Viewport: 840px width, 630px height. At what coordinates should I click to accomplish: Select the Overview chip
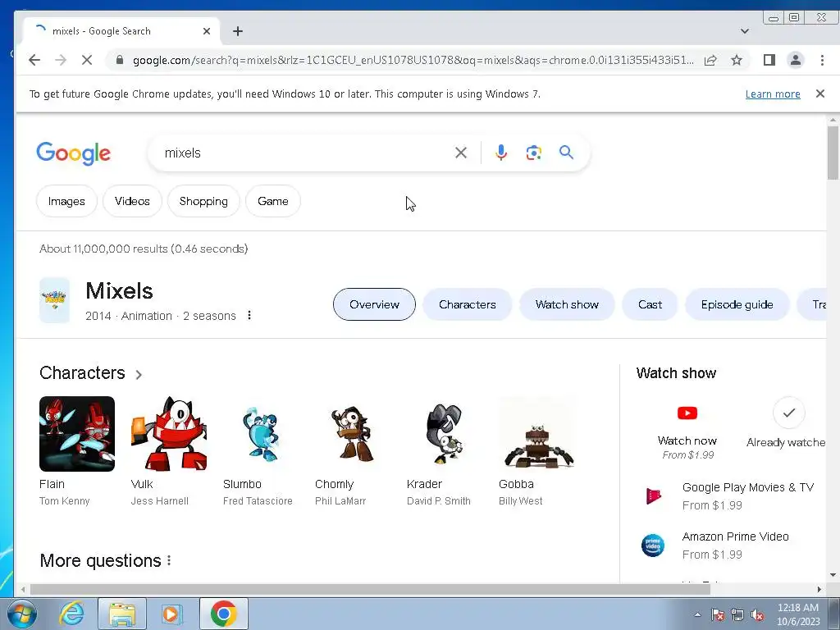click(374, 304)
